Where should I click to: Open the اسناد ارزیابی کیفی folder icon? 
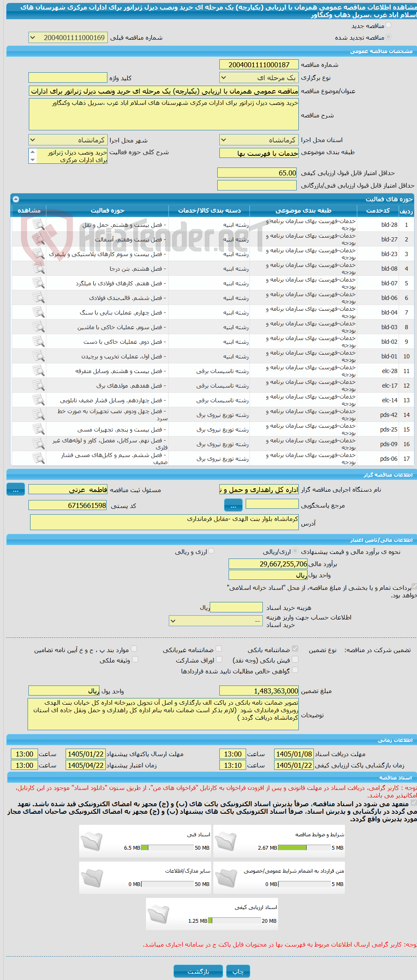click(159, 914)
